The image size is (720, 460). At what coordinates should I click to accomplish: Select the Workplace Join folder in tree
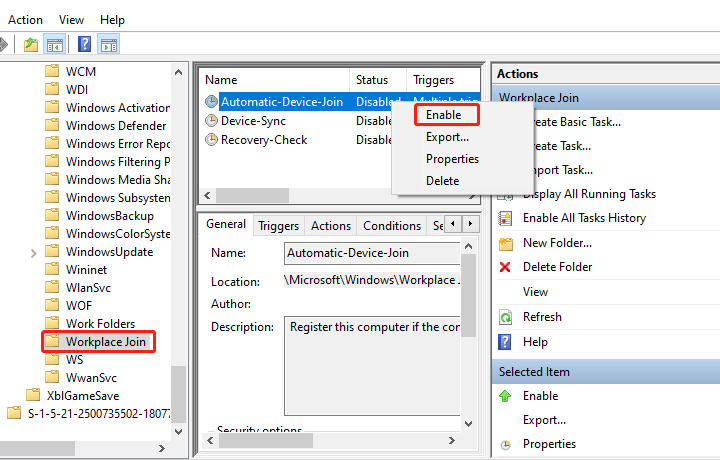(x=106, y=342)
